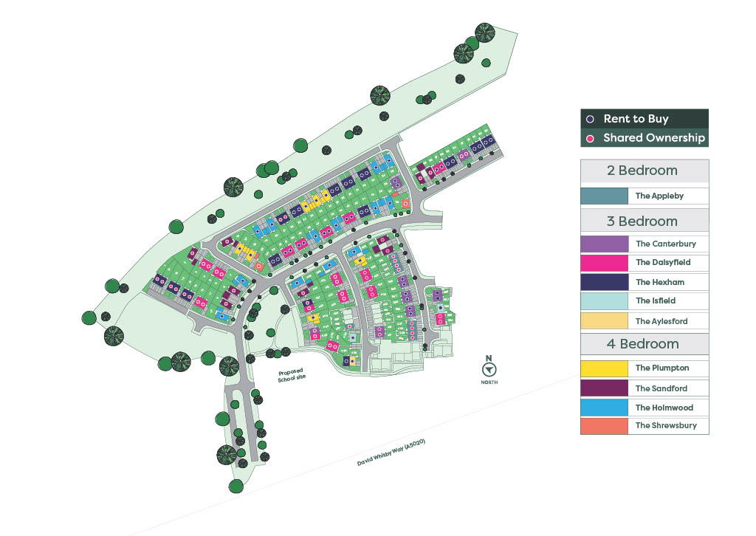The height and width of the screenshot is (536, 756).
Task: Click the Rent to Buy circle marker
Action: tap(590, 119)
